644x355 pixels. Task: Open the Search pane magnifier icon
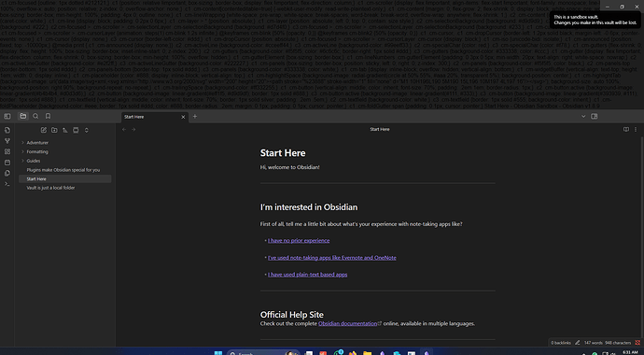35,117
